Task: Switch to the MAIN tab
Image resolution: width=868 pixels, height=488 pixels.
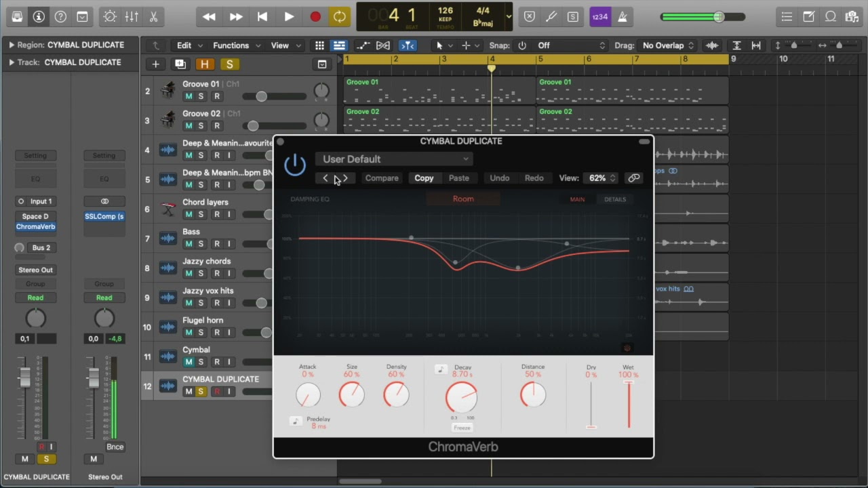Action: coord(577,199)
